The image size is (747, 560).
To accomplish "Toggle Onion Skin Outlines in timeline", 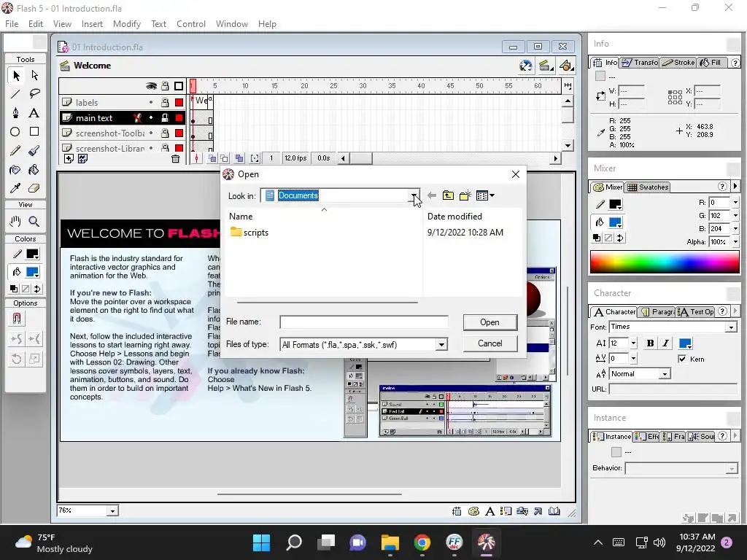I will (x=224, y=158).
